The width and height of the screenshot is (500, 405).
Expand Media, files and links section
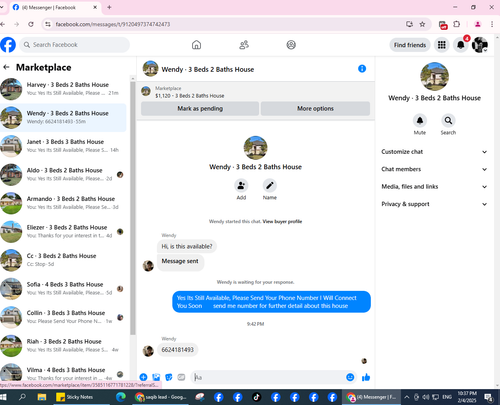pyautogui.click(x=434, y=187)
